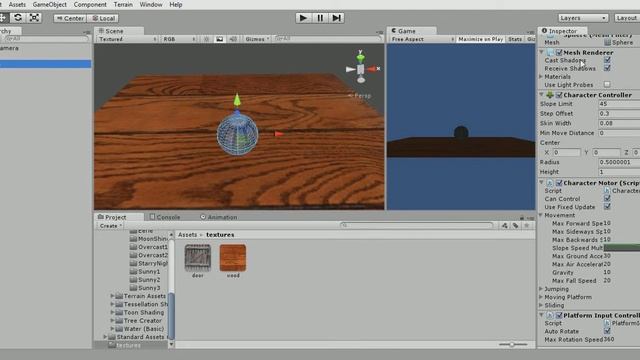Viewport: 640px width, 360px height.
Task: Click Stats button in Game view
Action: (515, 39)
